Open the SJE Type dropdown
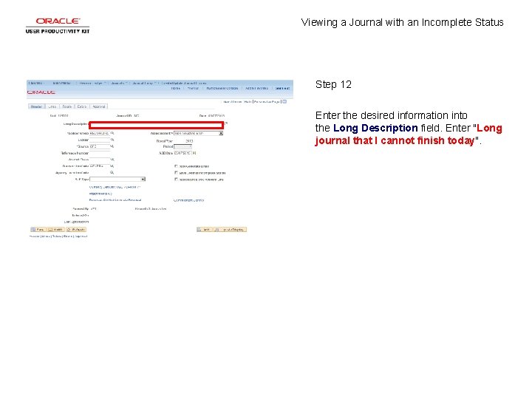Viewport: 532px width, 399px height. [x=117, y=179]
